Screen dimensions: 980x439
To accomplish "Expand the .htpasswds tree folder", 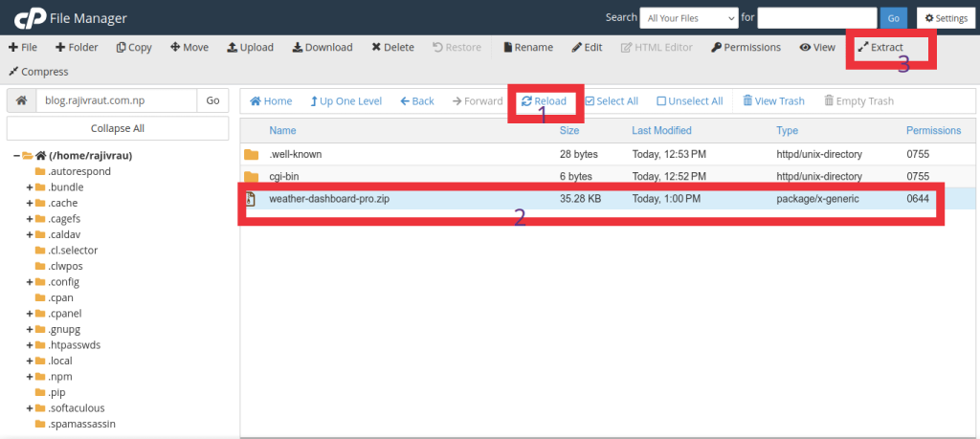I will click(30, 345).
